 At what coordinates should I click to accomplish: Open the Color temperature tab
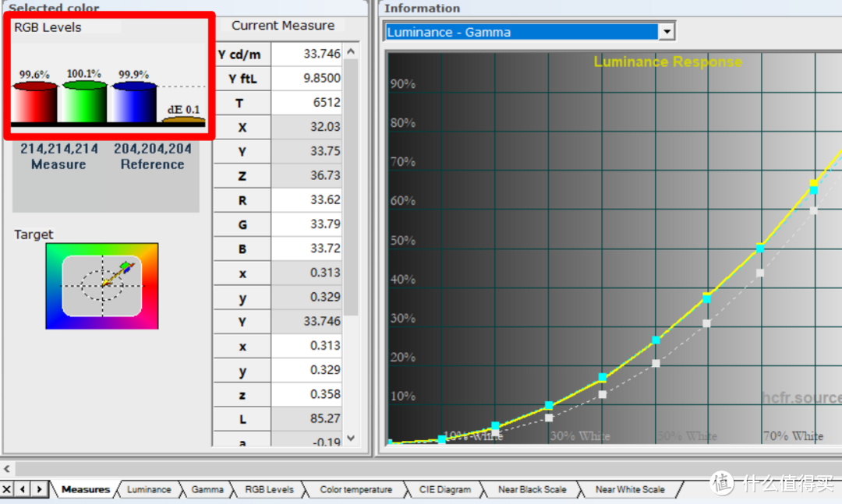tap(356, 489)
